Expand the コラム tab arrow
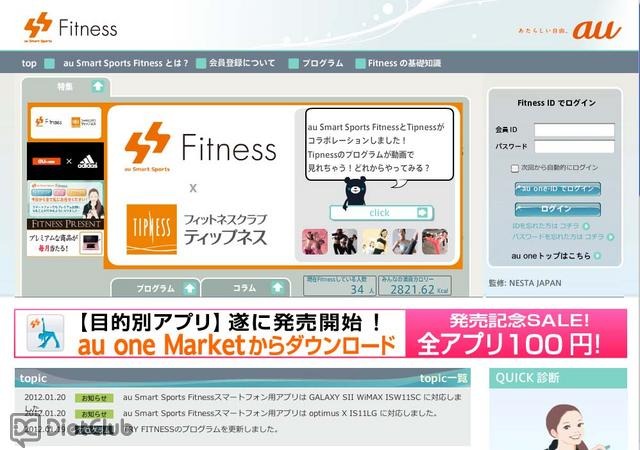 [x=278, y=288]
